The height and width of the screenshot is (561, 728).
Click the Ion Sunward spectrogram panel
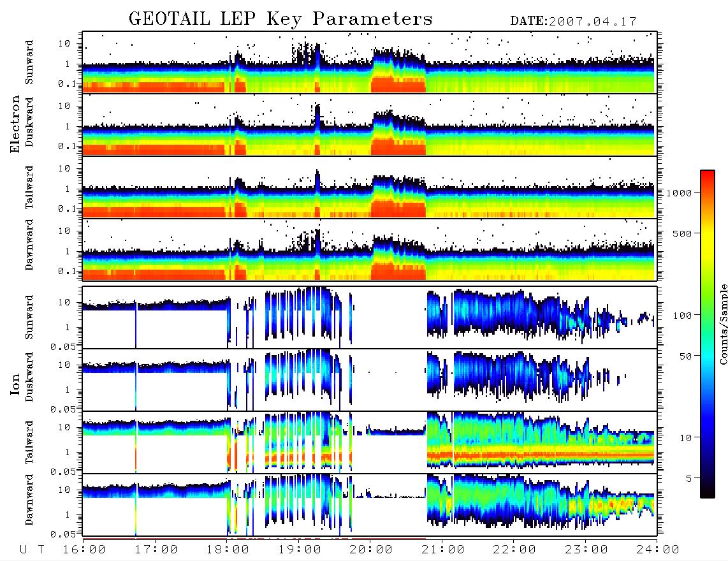pos(370,317)
